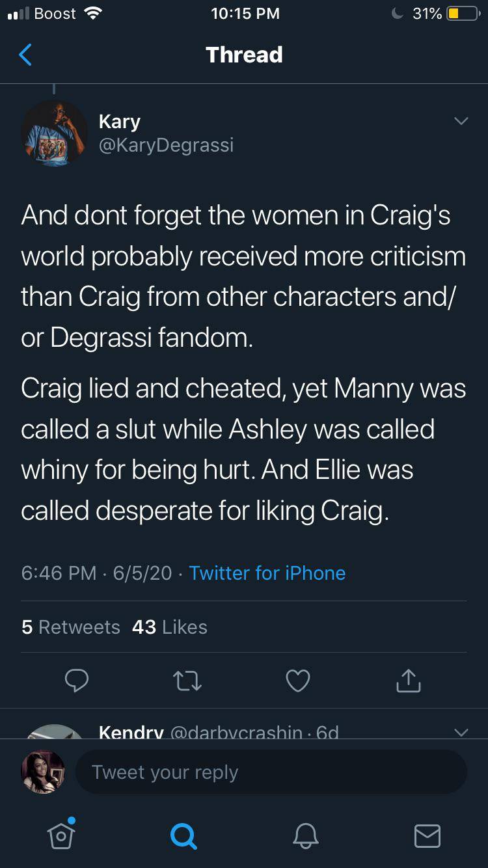Image resolution: width=488 pixels, height=868 pixels.
Task: View the 43 Likes list
Action: click(x=169, y=627)
